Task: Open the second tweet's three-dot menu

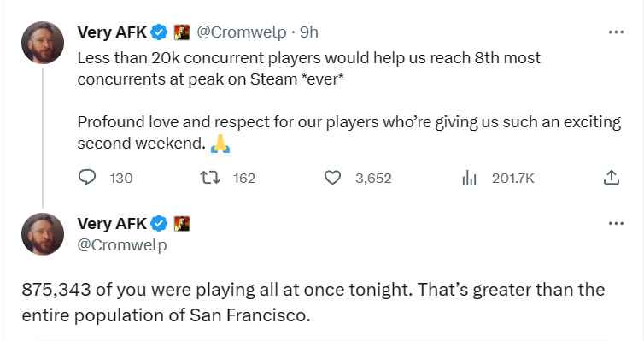Action: (x=616, y=224)
